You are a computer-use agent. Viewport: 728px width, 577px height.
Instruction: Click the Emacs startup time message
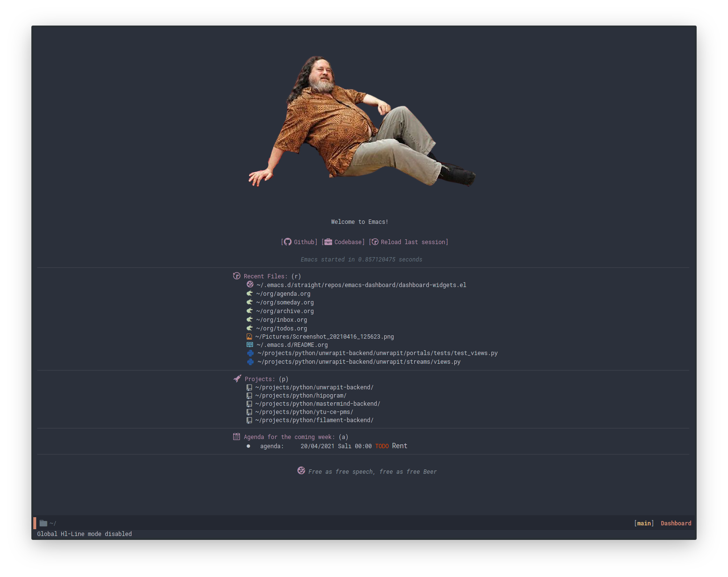[362, 260]
